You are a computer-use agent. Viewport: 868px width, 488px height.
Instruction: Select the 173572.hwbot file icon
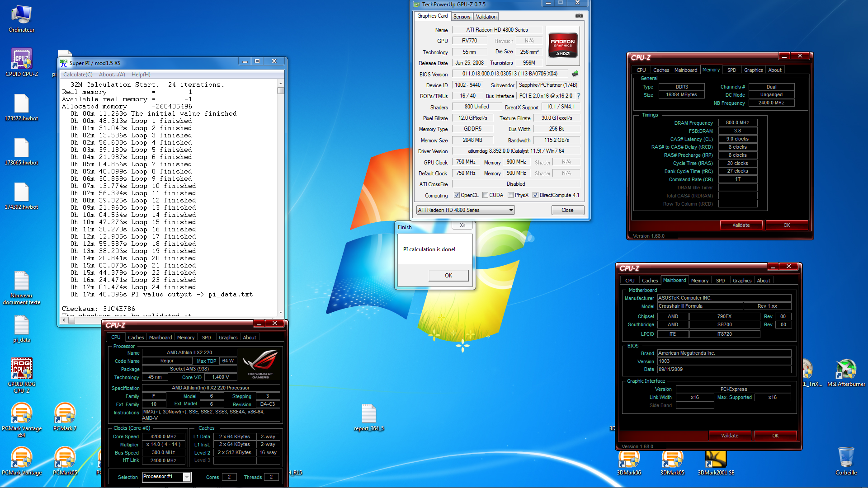coord(21,108)
